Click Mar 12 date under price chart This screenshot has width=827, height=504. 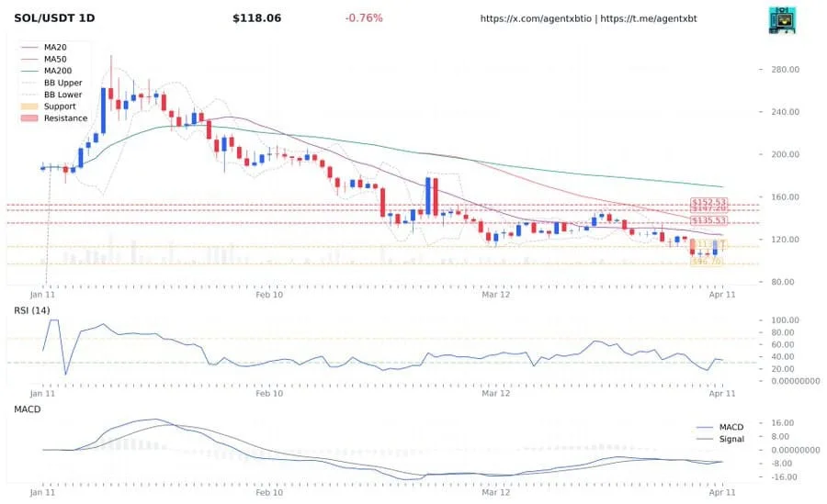(x=496, y=295)
